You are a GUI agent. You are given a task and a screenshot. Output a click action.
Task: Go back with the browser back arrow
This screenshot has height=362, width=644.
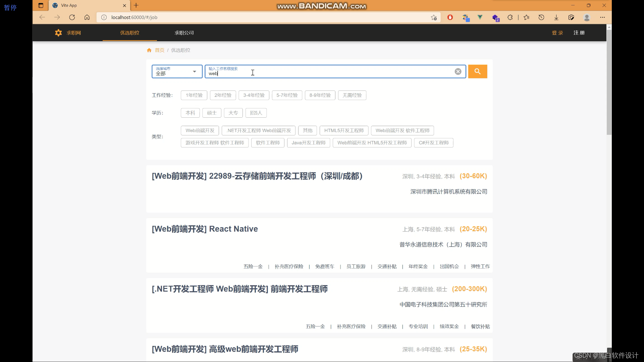[x=42, y=17]
